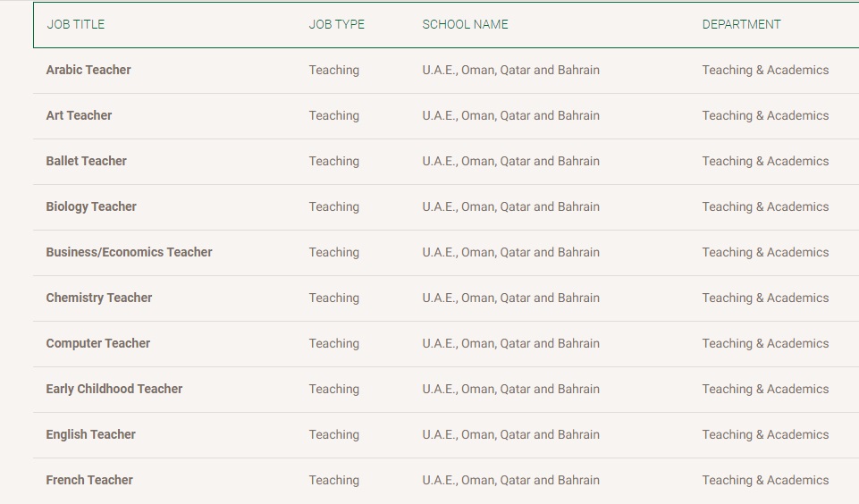Click the DEPARTMENT column header
This screenshot has height=504, width=859.
click(x=741, y=25)
